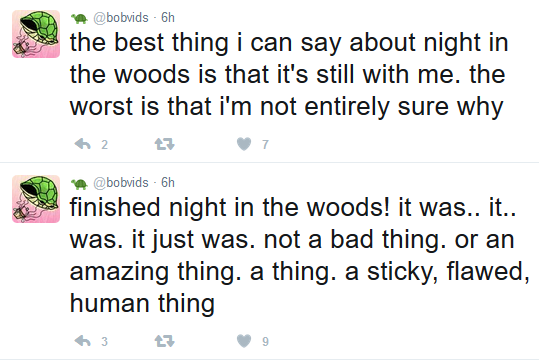
Task: Open first tweet's 6h timestamp
Action: point(168,17)
